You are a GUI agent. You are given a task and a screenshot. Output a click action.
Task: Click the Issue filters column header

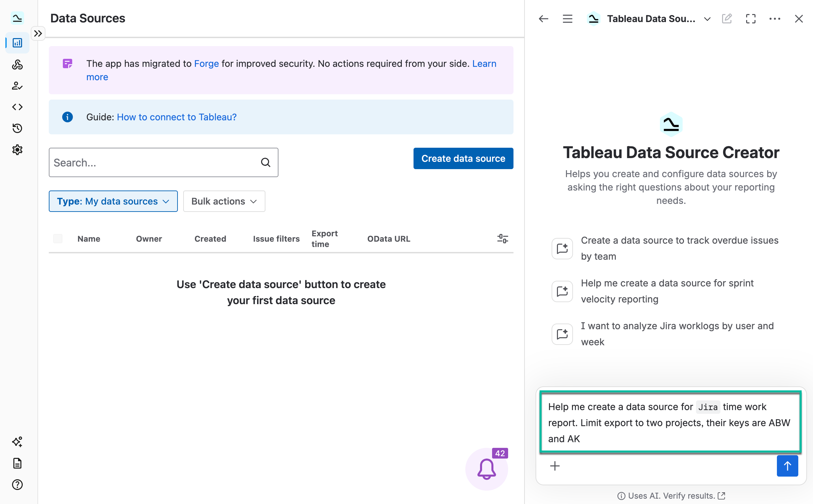tap(276, 239)
